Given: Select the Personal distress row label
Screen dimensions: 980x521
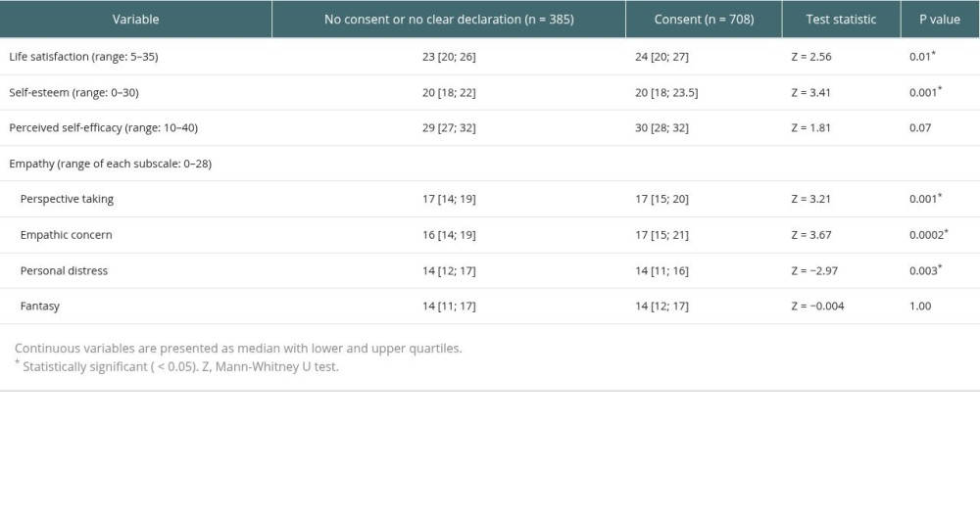Looking at the screenshot, I should click(x=64, y=270).
